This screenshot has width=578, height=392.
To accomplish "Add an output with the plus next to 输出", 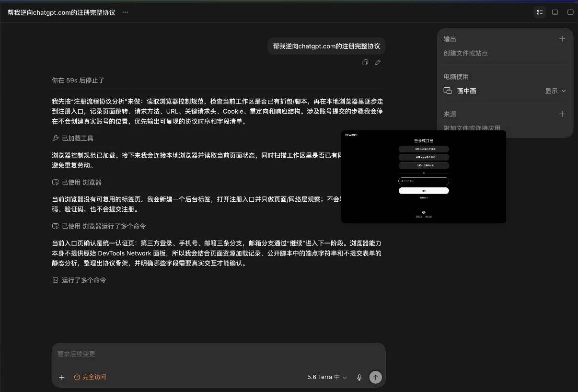I will tap(562, 39).
